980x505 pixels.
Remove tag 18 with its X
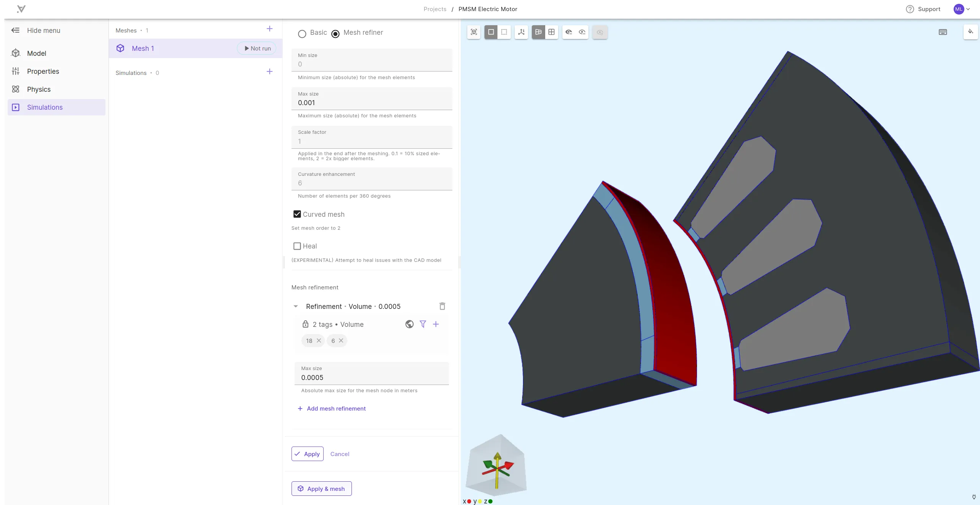click(x=319, y=341)
